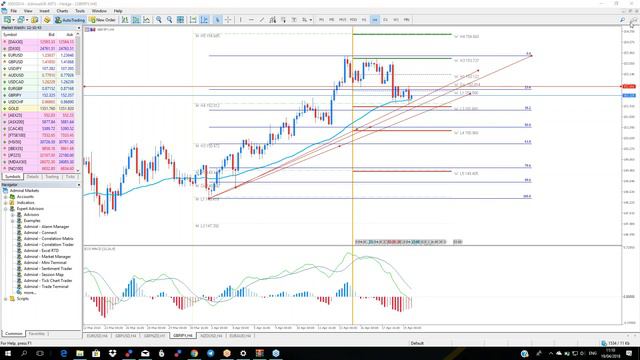Select the vertical line drawing tool
The height and width of the screenshot is (360, 640).
pos(241,20)
